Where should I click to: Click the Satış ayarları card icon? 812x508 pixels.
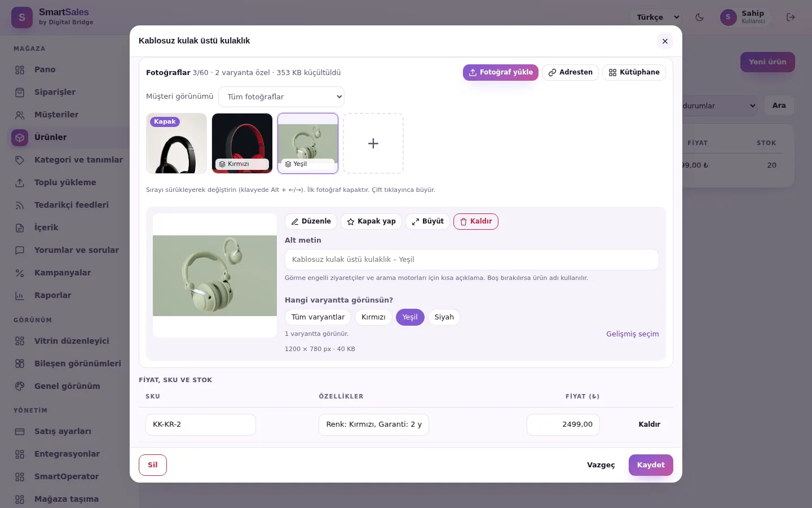[x=20, y=432]
